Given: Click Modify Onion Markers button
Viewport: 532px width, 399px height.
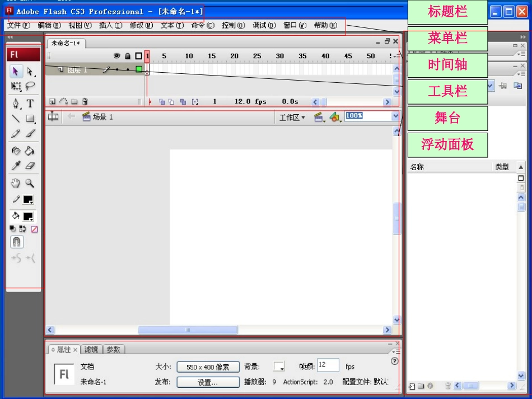Looking at the screenshot, I should [x=195, y=102].
